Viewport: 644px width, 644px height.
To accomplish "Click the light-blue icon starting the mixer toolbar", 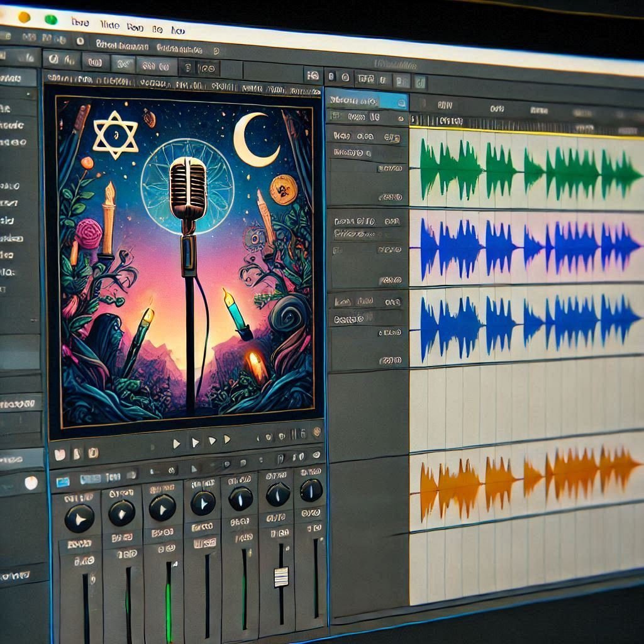I will point(63,482).
